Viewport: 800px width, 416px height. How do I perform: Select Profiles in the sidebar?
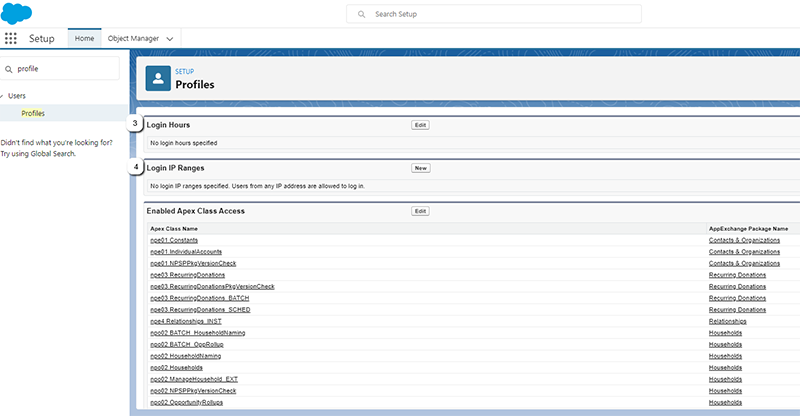point(33,113)
